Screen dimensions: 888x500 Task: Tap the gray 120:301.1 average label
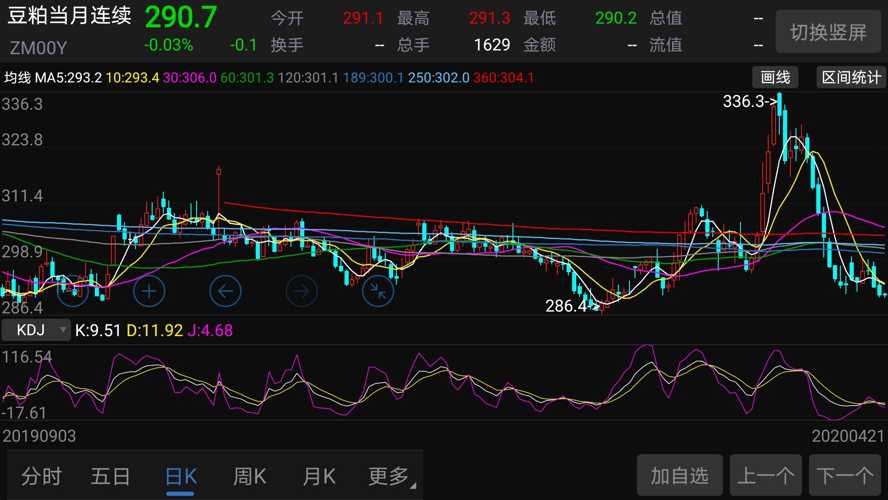308,78
